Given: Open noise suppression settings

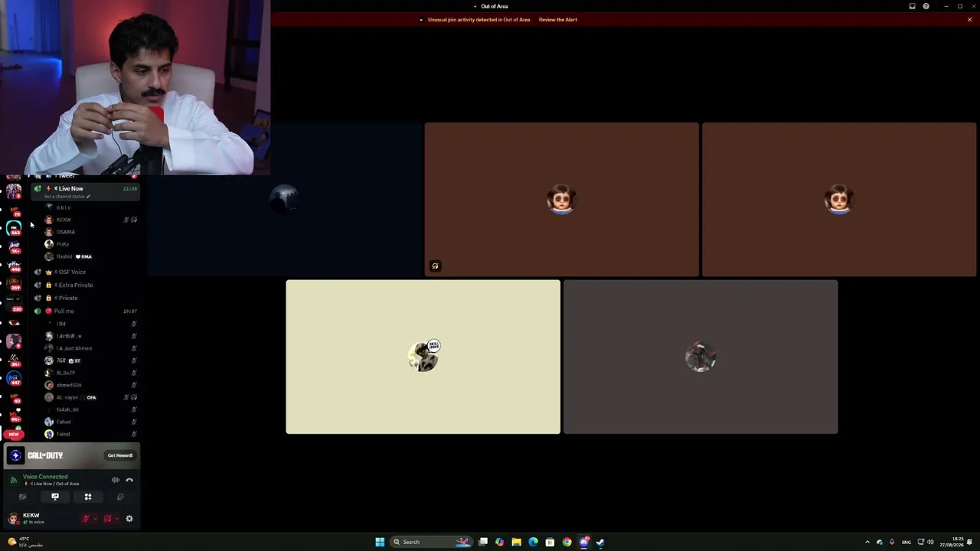Looking at the screenshot, I should click(x=116, y=480).
